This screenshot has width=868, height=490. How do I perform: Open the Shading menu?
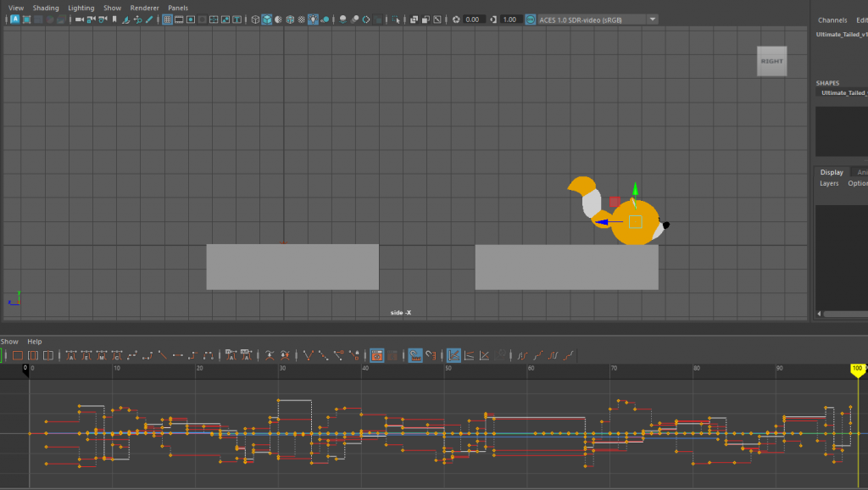point(46,8)
